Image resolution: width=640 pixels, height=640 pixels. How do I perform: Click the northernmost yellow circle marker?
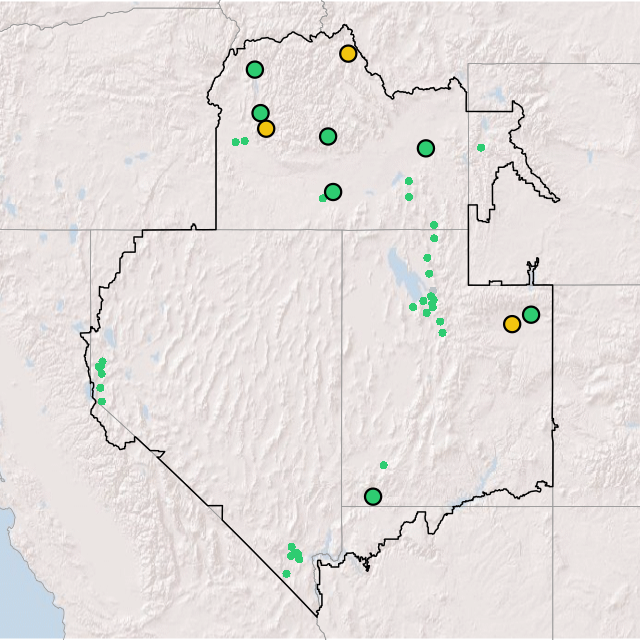tap(348, 54)
